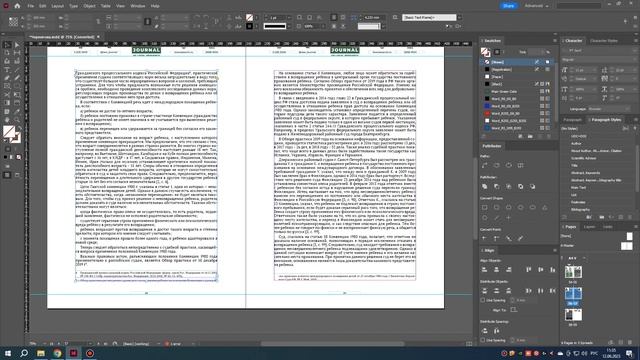Click Pathfinder Add shapes icon

tap(484, 187)
